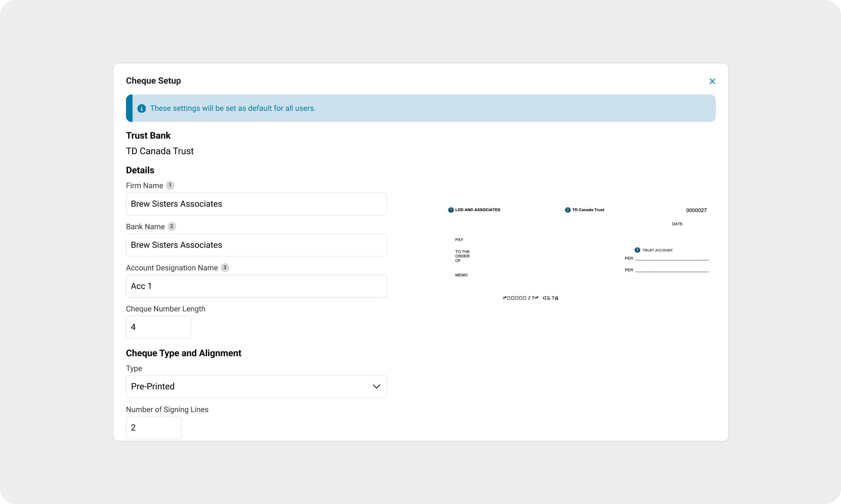Screen dimensions: 841x504
Task: Edit the Account Designation Name field
Action: 256,286
